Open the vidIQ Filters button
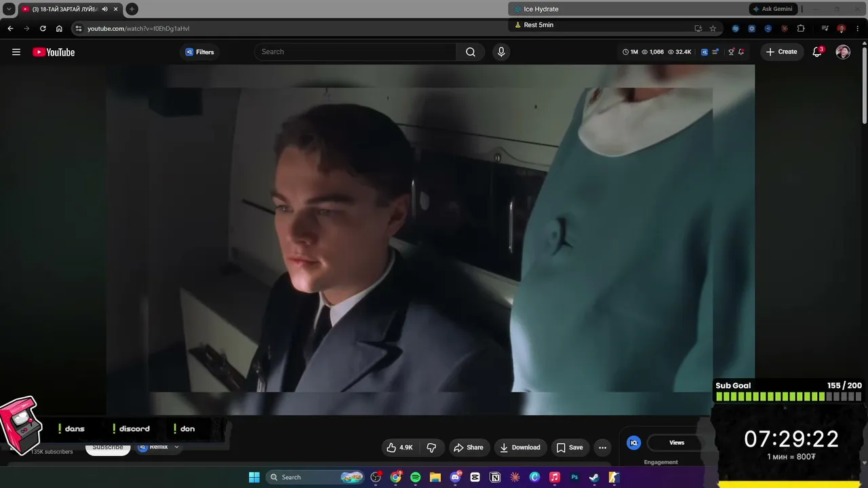The image size is (868, 488). (x=199, y=52)
